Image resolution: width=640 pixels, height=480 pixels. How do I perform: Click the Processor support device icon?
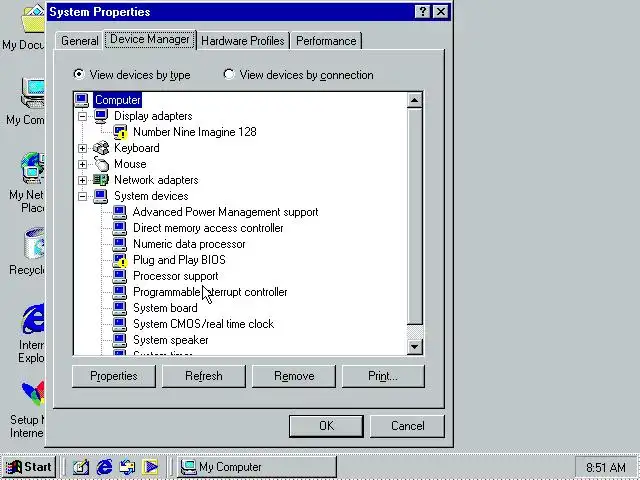(x=120, y=276)
